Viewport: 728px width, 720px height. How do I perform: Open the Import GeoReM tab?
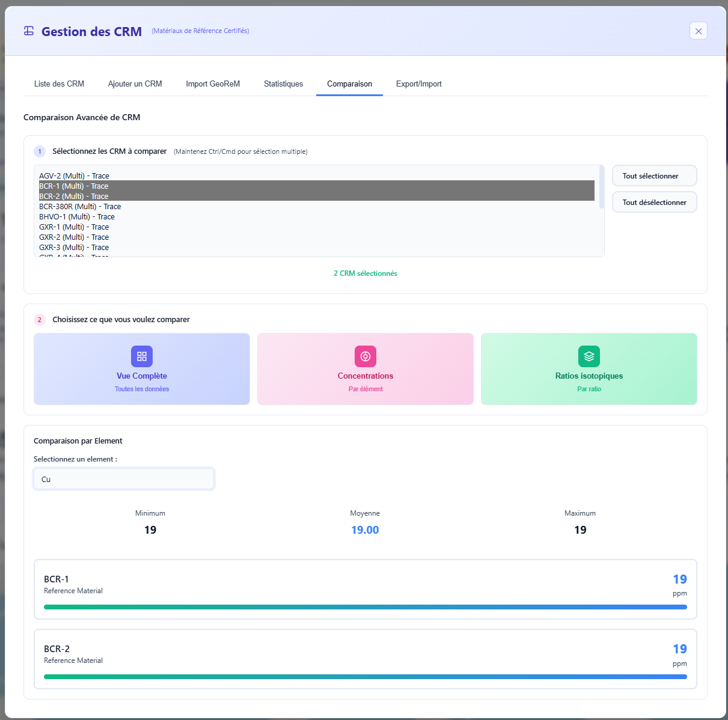(213, 84)
